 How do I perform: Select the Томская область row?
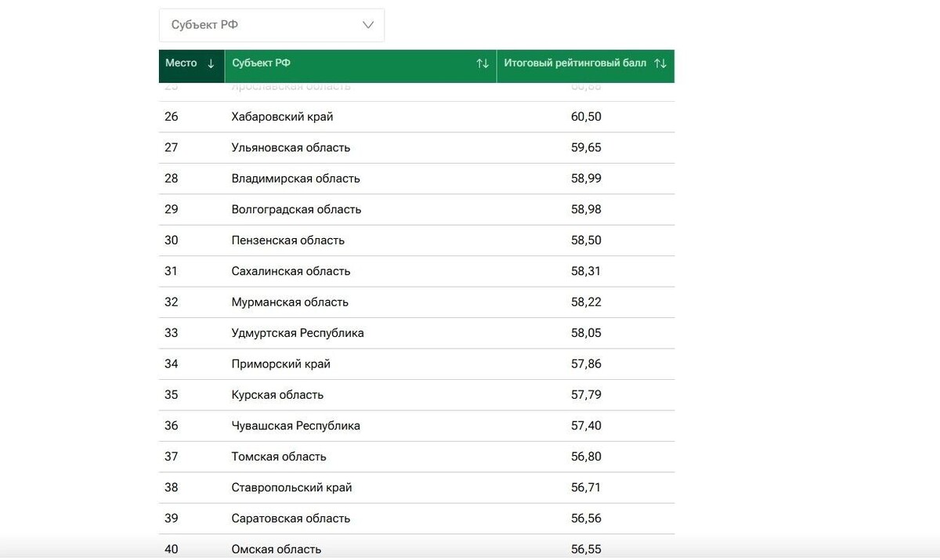pyautogui.click(x=279, y=457)
